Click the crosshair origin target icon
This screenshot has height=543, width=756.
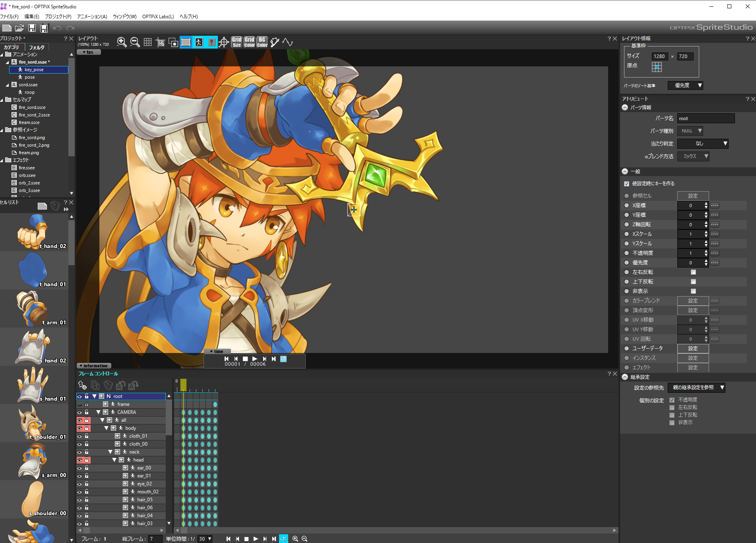coord(224,42)
